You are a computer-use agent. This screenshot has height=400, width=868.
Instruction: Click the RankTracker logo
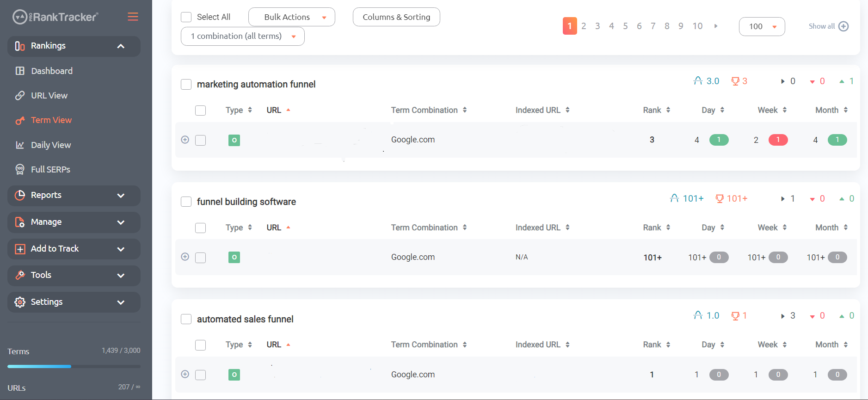click(55, 17)
